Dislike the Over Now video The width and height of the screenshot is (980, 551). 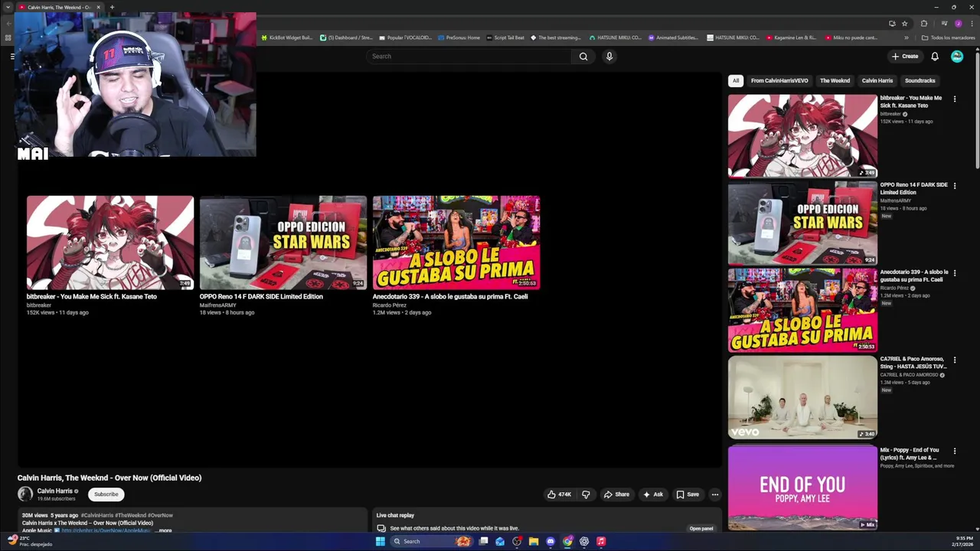pos(586,494)
